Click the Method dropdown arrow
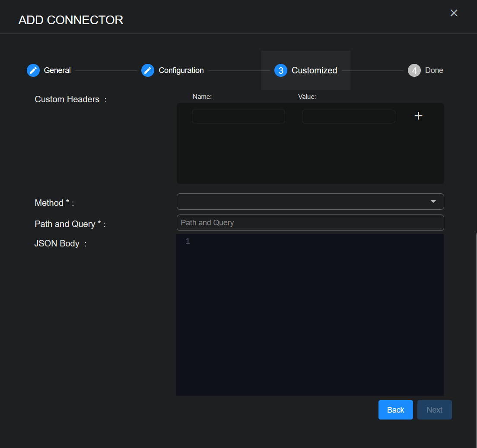Screen dimensions: 477x448 pyautogui.click(x=433, y=202)
